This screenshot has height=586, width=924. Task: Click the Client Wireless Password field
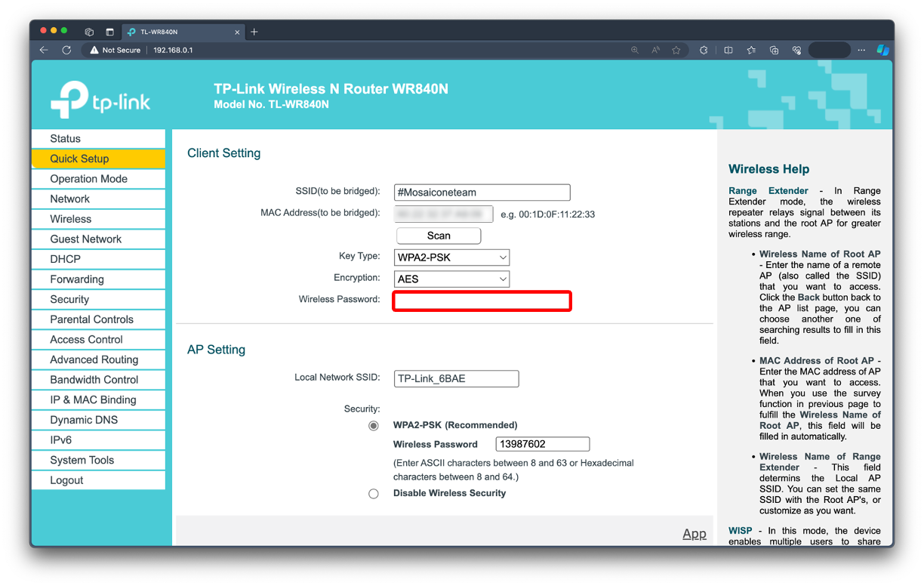[482, 301]
